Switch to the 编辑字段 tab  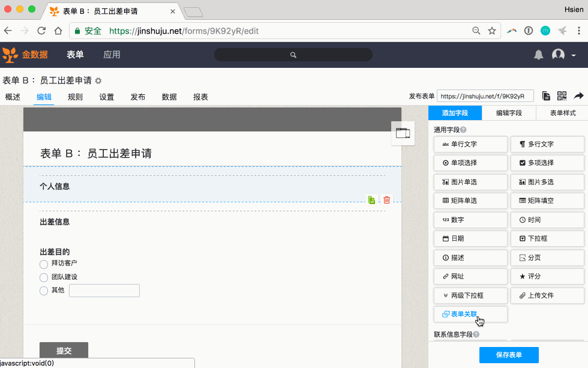click(x=508, y=113)
